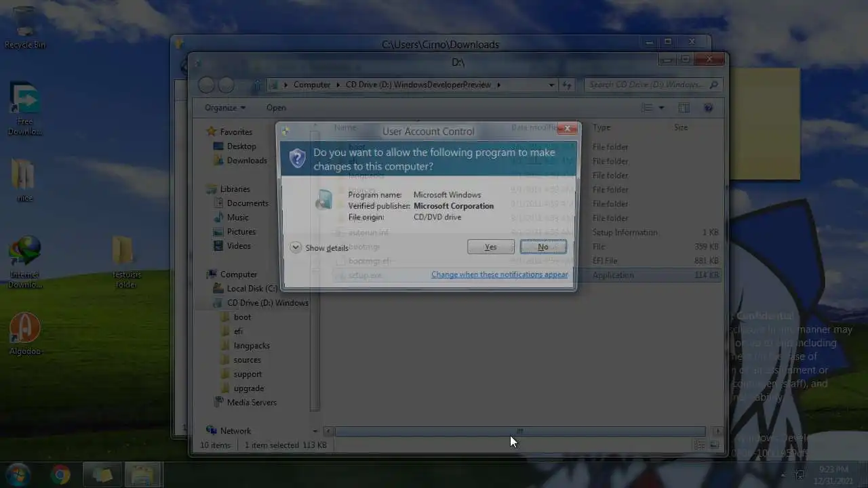The width and height of the screenshot is (868, 488).
Task: Open the address bar history dropdown
Action: pos(551,85)
